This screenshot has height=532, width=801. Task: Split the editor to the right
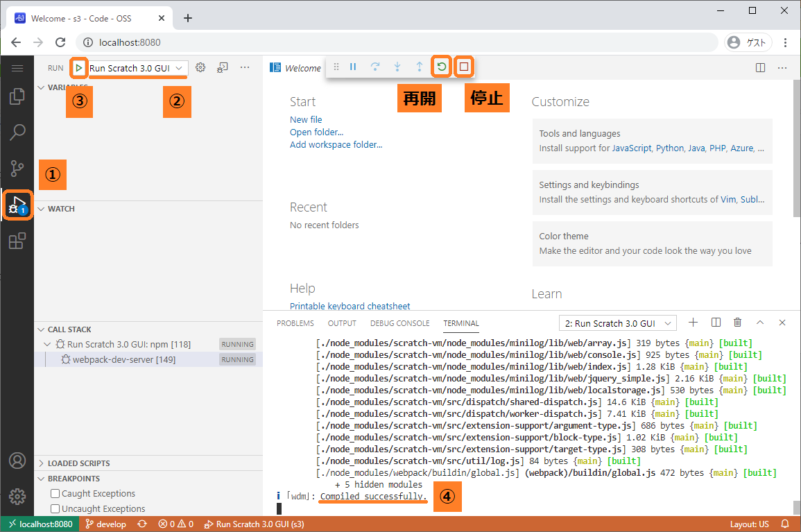point(760,67)
